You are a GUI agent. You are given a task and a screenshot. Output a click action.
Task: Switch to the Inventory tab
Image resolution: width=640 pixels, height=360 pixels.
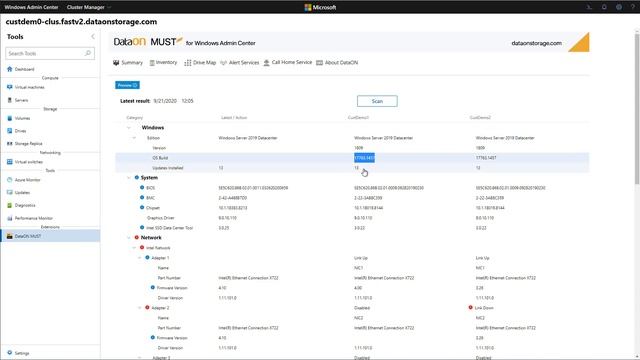tap(163, 62)
